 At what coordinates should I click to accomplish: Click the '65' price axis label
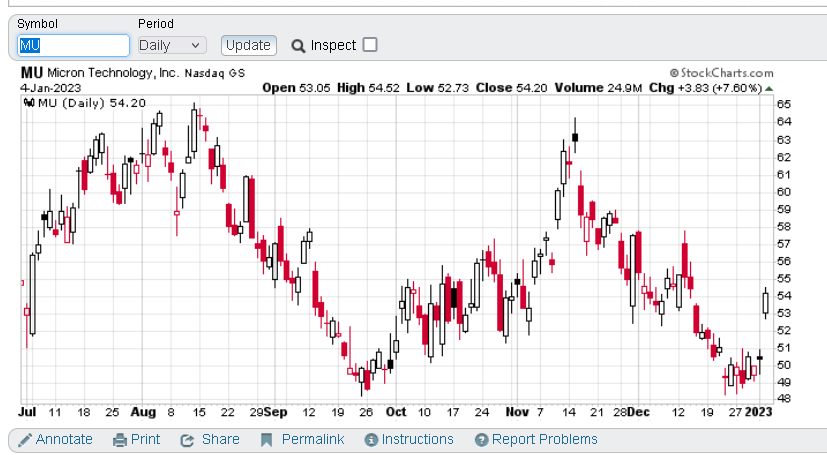pyautogui.click(x=784, y=104)
